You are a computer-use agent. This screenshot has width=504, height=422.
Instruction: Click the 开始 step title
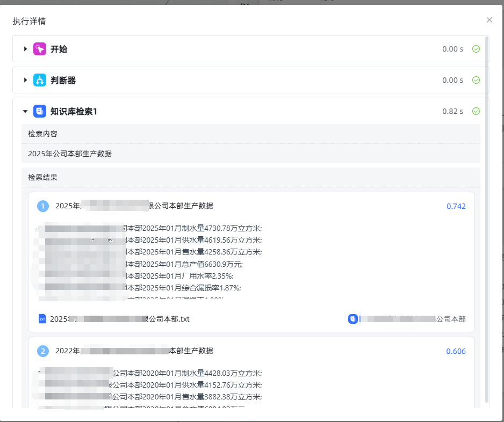[x=59, y=49]
